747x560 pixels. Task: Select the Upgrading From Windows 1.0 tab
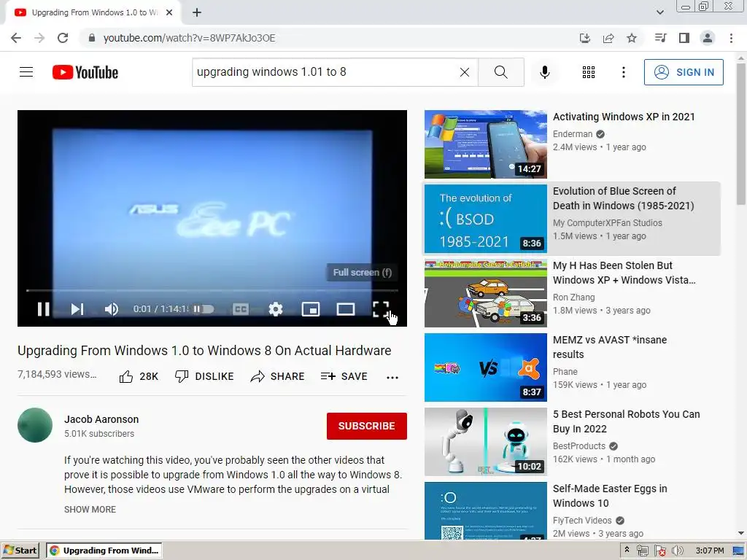coord(93,13)
